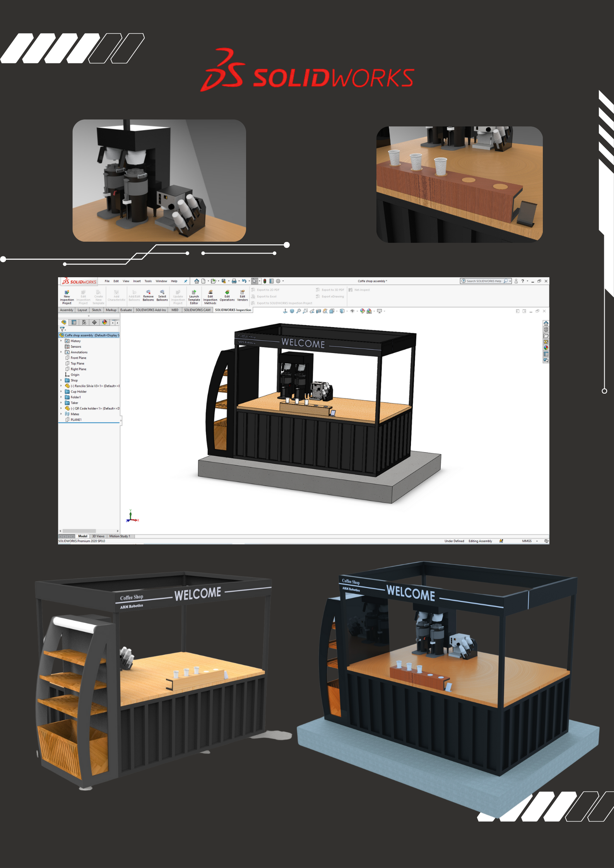Click the Rebuild traffic light icon
The height and width of the screenshot is (868, 614).
(265, 281)
